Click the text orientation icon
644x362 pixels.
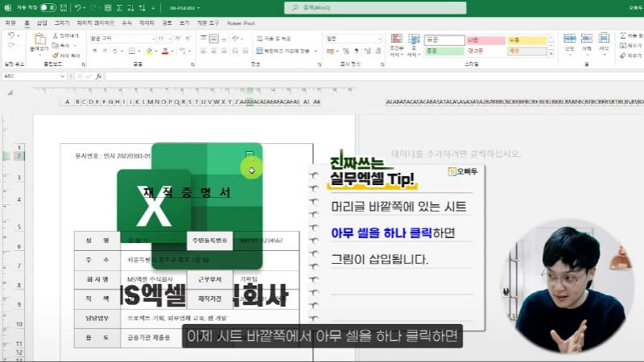[235, 38]
